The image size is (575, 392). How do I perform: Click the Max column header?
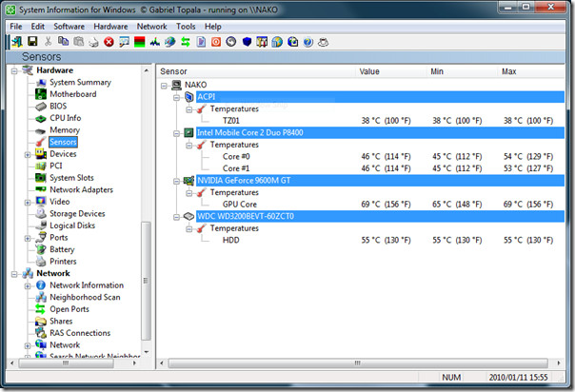(531, 71)
